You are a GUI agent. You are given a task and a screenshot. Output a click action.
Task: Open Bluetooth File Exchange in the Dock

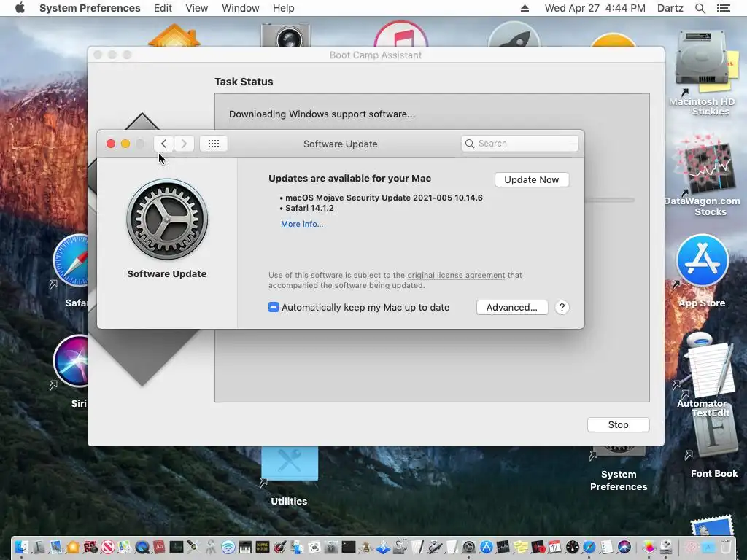(383, 547)
